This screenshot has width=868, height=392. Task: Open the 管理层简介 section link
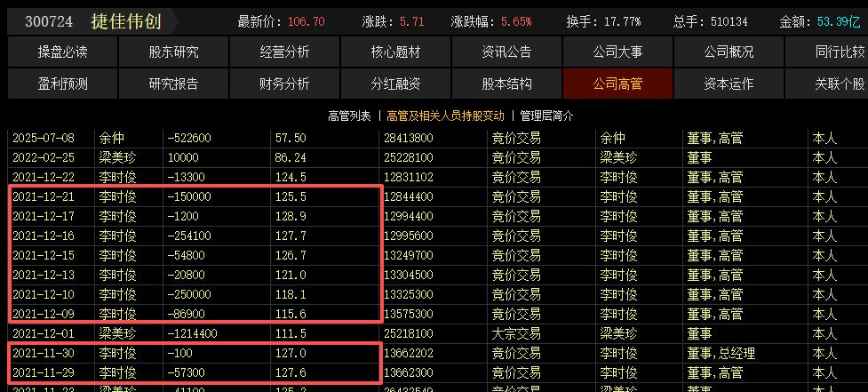click(x=546, y=116)
